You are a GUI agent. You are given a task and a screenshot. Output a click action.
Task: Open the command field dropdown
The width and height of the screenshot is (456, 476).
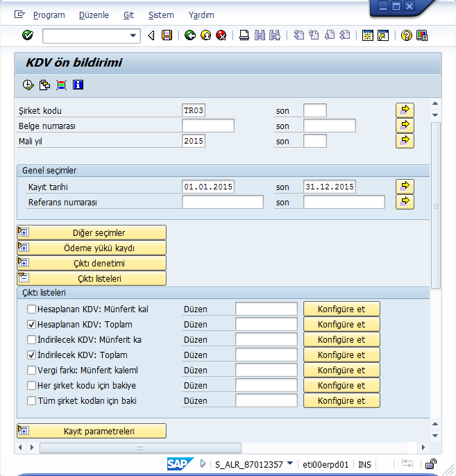[x=133, y=35]
